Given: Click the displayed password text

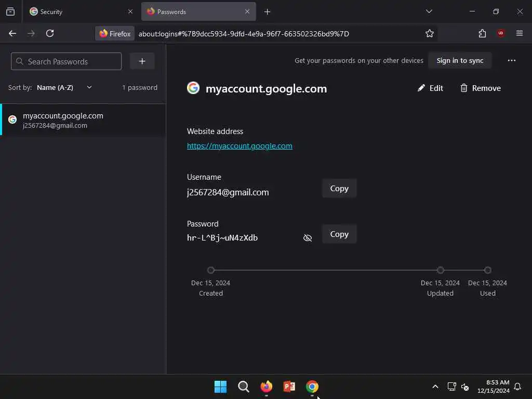Looking at the screenshot, I should pos(222,238).
